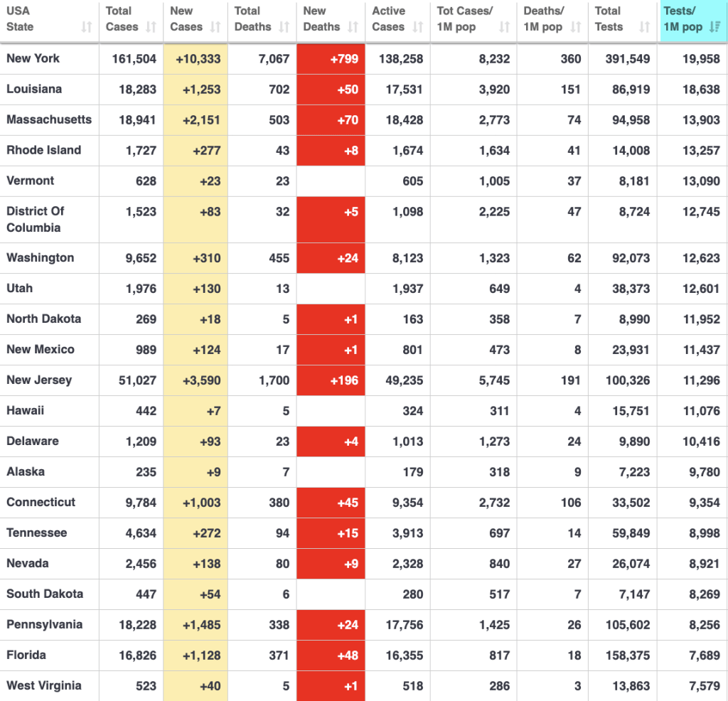Click New York's red +799 new deaths cell
The width and height of the screenshot is (728, 701).
pos(331,59)
